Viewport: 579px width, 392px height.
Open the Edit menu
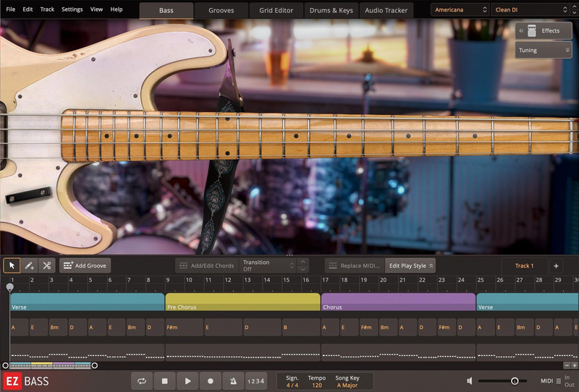(28, 9)
